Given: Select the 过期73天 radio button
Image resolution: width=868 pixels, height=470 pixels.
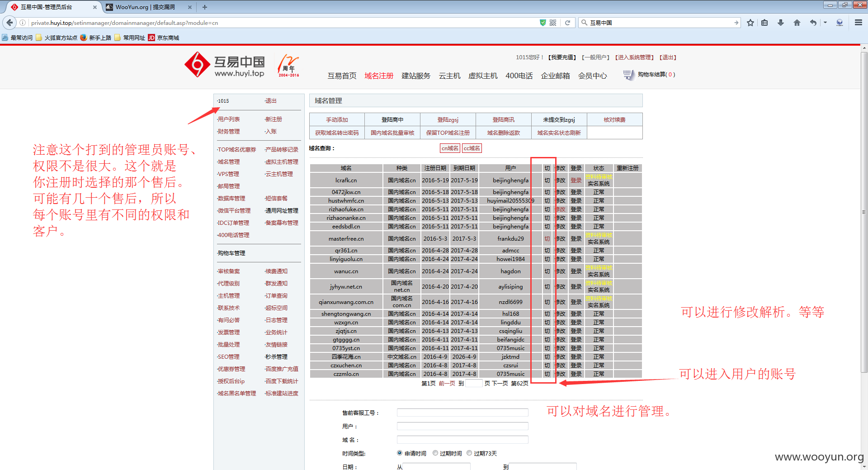Looking at the screenshot, I should [x=469, y=453].
